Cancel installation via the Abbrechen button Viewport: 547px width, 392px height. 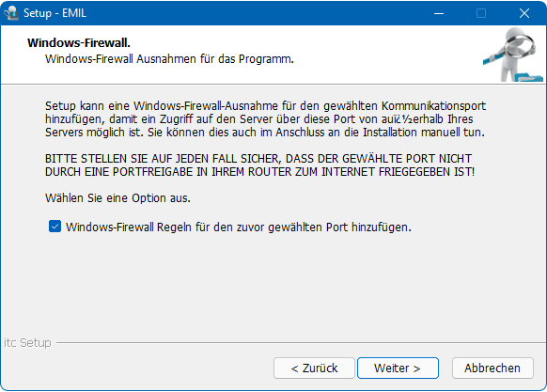(492, 368)
